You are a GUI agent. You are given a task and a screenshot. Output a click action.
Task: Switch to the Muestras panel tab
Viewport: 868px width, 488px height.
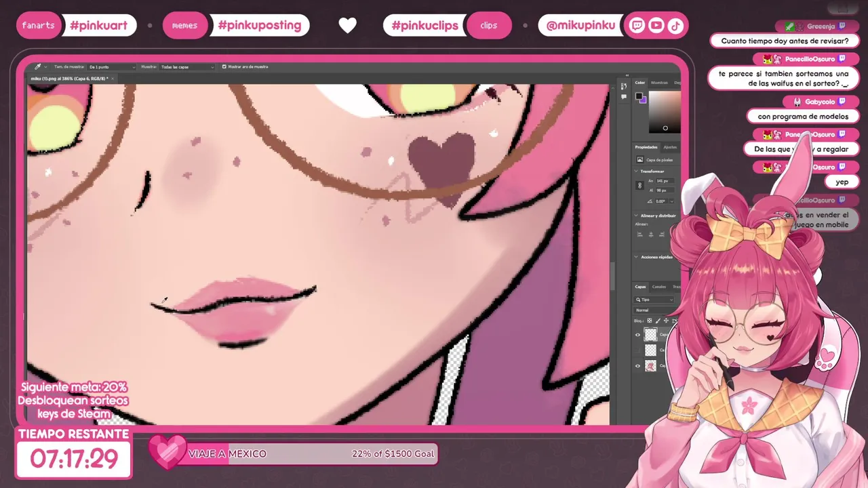coord(659,83)
